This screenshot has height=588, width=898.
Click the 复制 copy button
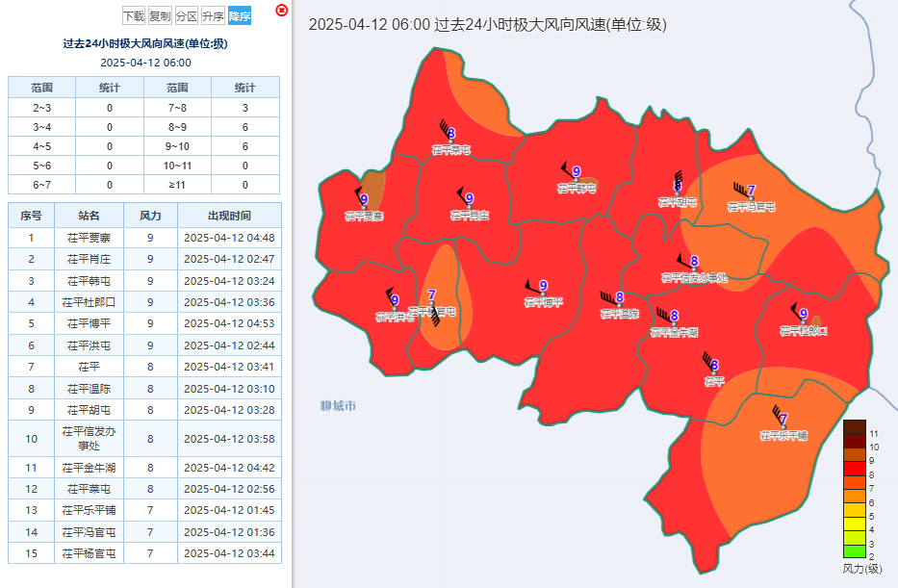click(160, 16)
